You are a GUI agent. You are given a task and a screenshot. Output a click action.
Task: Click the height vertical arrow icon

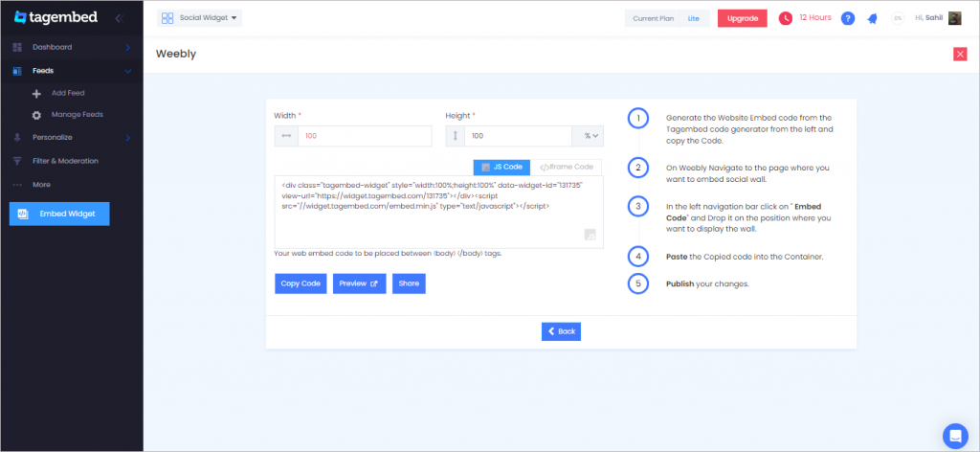[455, 136]
